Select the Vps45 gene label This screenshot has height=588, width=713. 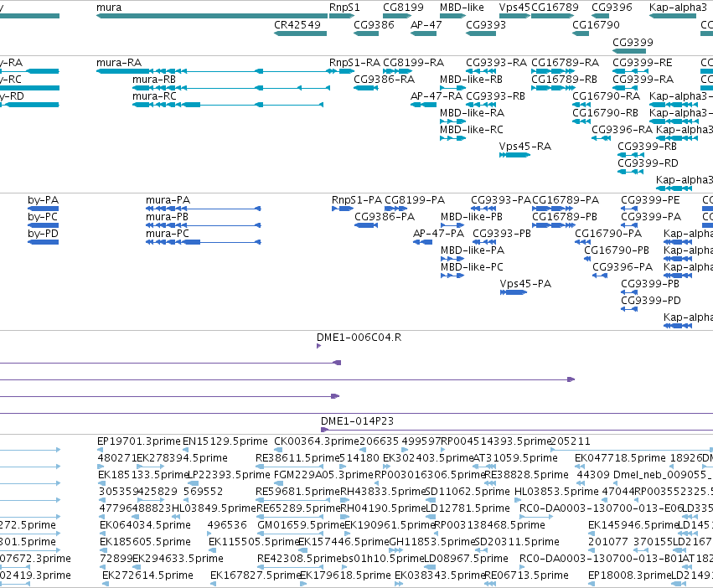pyautogui.click(x=514, y=8)
